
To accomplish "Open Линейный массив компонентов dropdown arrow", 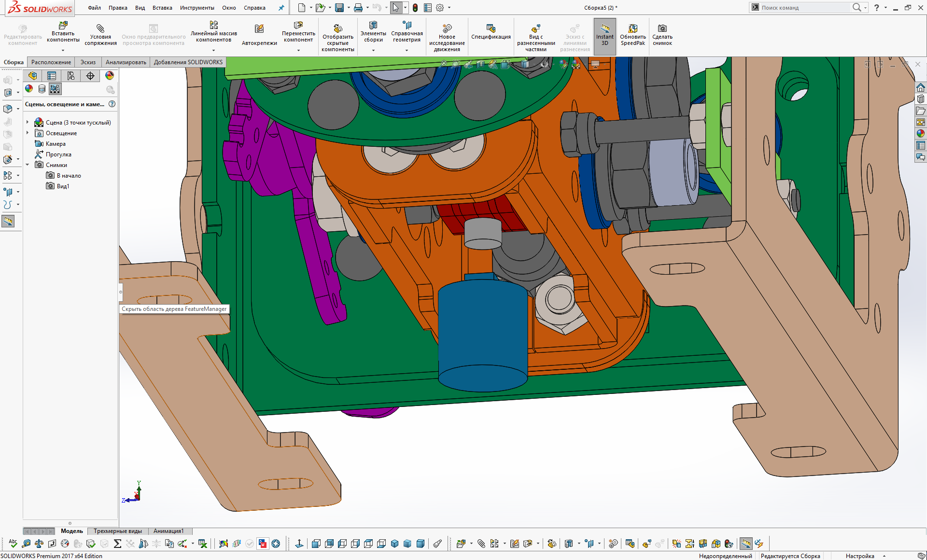I will tap(213, 50).
